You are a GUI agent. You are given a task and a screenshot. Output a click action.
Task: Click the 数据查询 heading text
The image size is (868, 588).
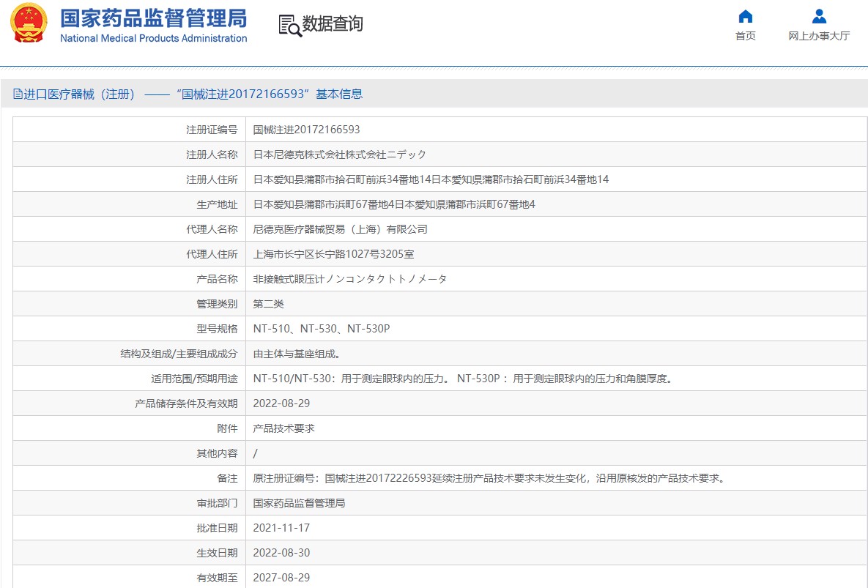[x=333, y=23]
